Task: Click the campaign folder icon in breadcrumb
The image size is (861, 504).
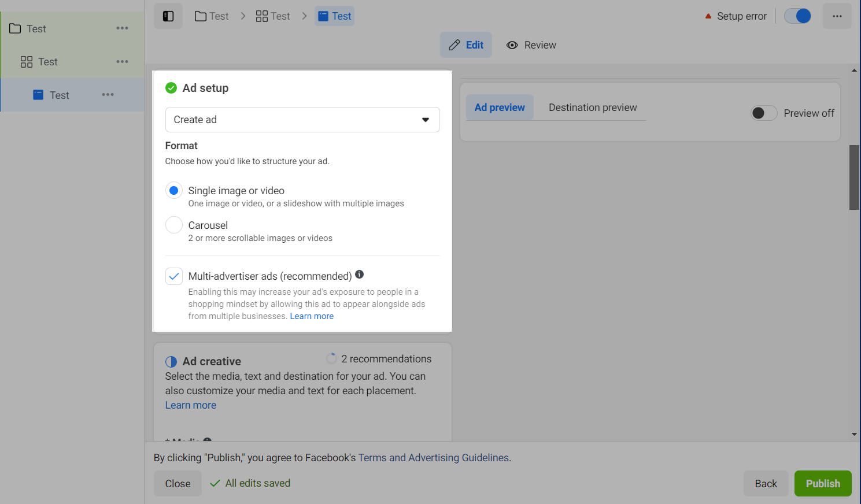Action: 201,16
